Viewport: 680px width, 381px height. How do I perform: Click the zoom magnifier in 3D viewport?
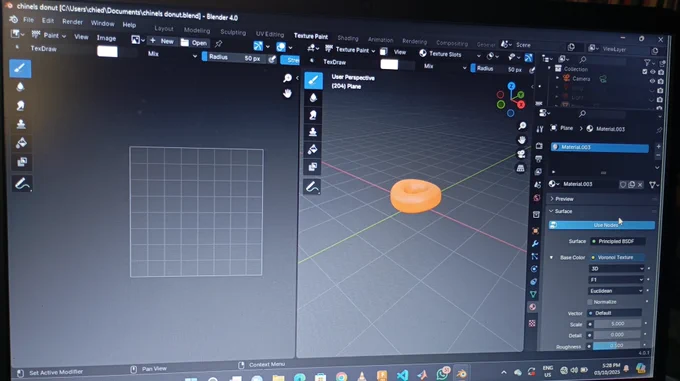point(522,126)
